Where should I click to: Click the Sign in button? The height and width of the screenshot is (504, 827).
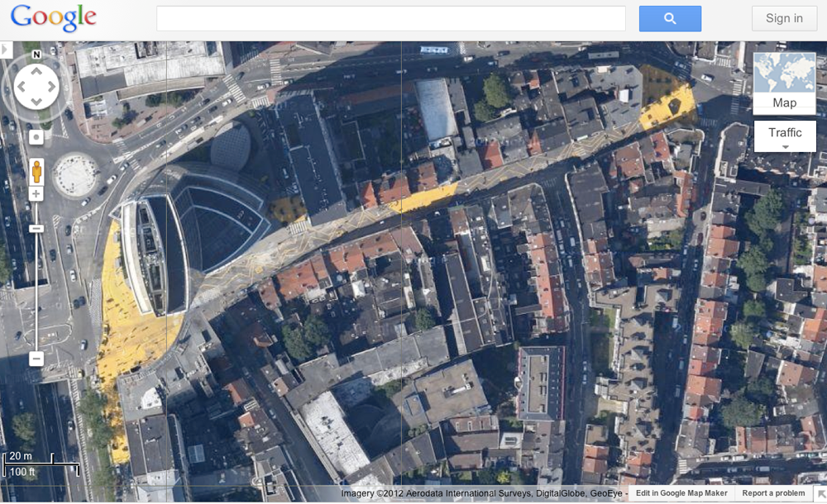pyautogui.click(x=784, y=18)
